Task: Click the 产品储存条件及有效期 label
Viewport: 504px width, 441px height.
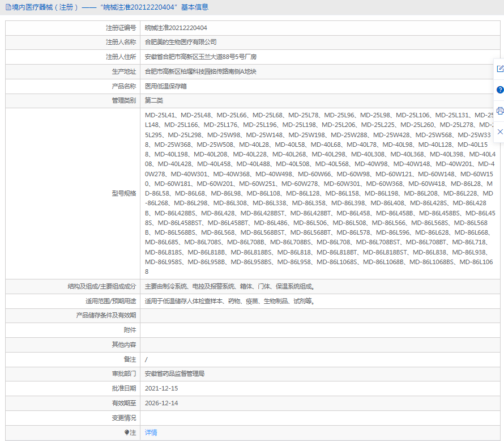Action: (x=106, y=315)
